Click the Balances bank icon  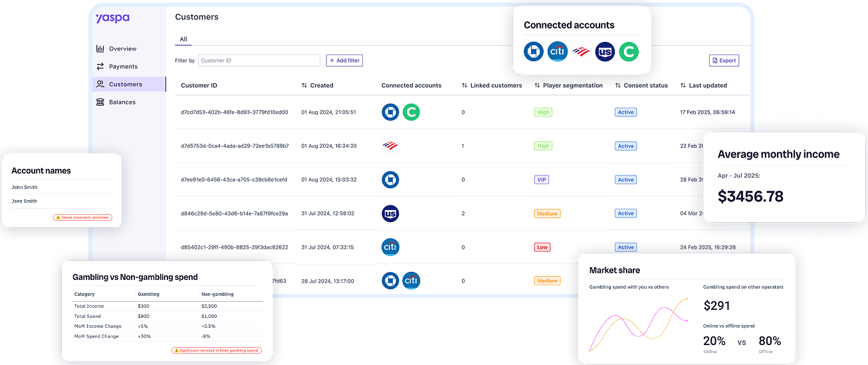[x=100, y=102]
